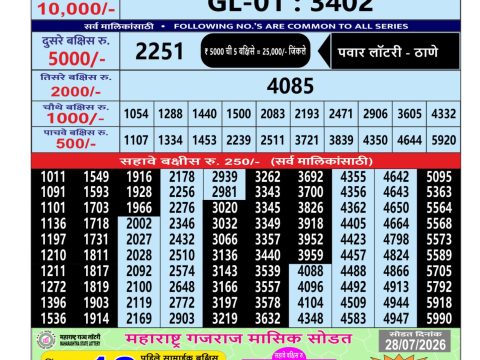Click fifth prize number 1334
This screenshot has width=480, height=360.
point(170,140)
